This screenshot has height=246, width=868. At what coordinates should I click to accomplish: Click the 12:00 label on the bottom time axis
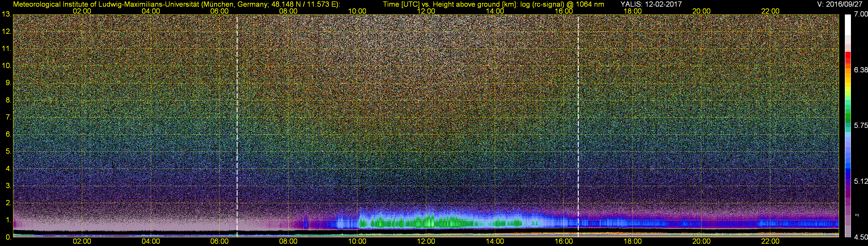[x=426, y=242]
